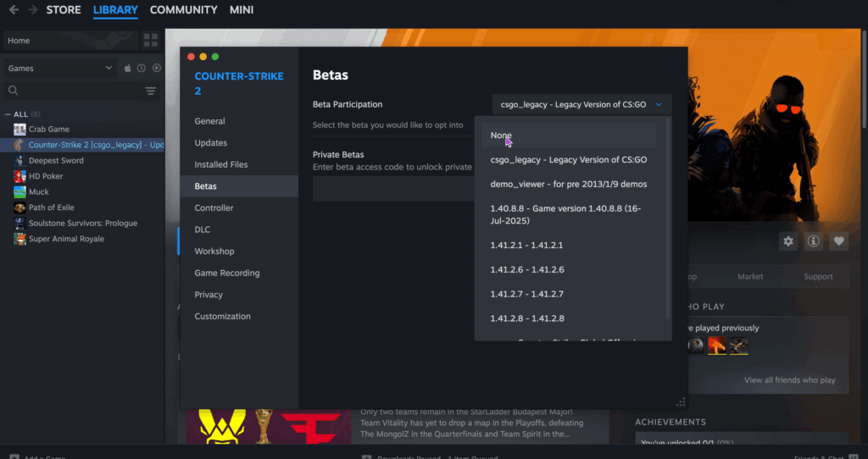Image resolution: width=868 pixels, height=459 pixels.
Task: Open the Support tab on game page
Action: coord(818,277)
